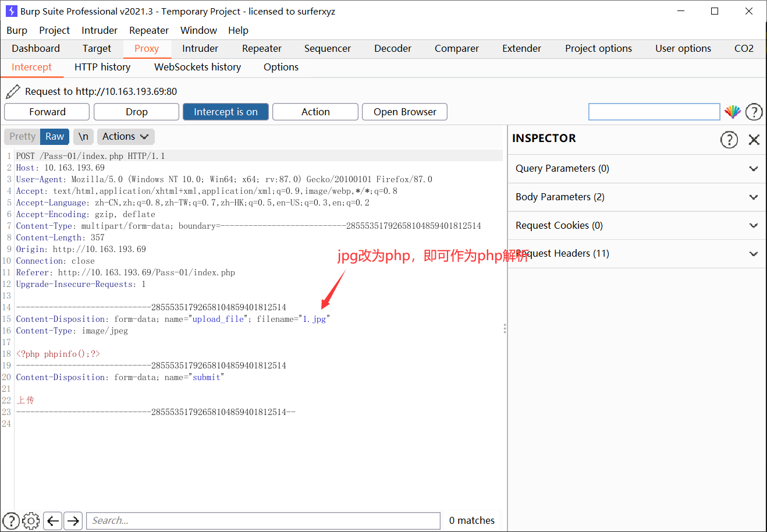Switch to Sequencer tab
Image resolution: width=767 pixels, height=532 pixels.
[328, 48]
